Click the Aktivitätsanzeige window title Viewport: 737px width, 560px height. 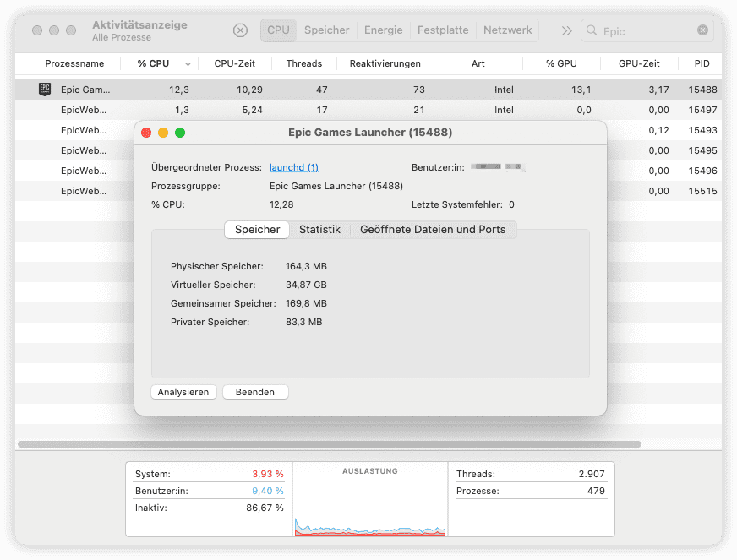coord(139,24)
